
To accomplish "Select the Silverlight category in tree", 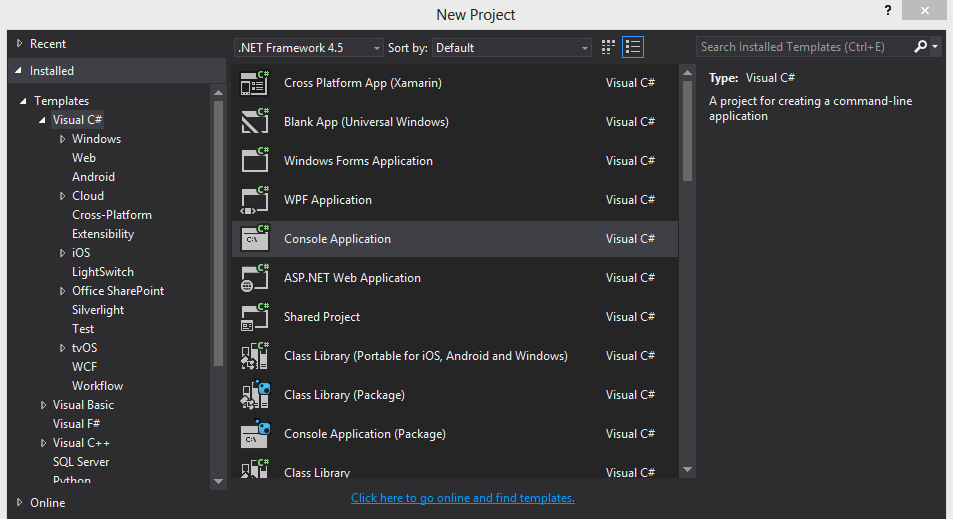I will pos(98,310).
